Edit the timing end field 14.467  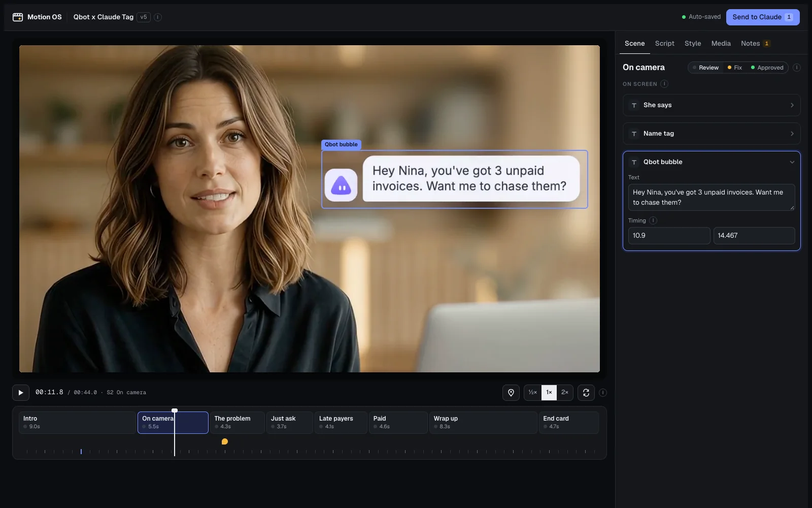(x=754, y=236)
